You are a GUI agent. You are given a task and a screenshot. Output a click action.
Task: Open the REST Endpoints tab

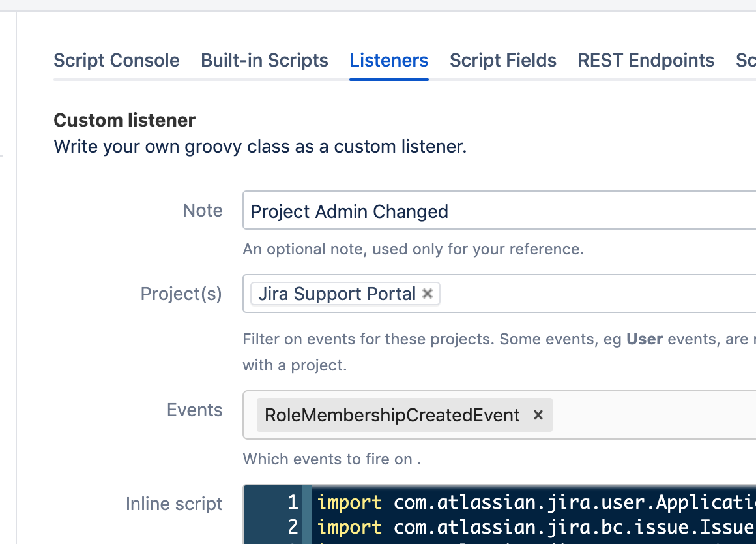(646, 61)
